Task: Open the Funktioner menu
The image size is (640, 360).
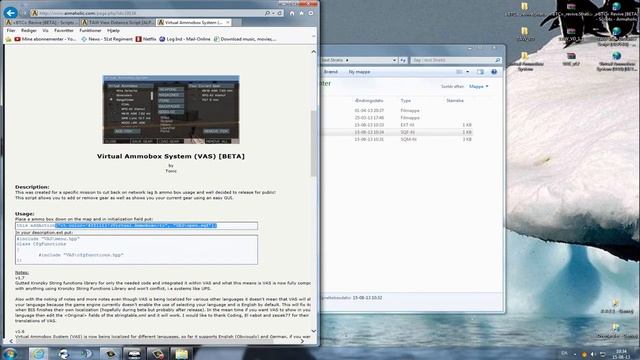Action: [90, 31]
